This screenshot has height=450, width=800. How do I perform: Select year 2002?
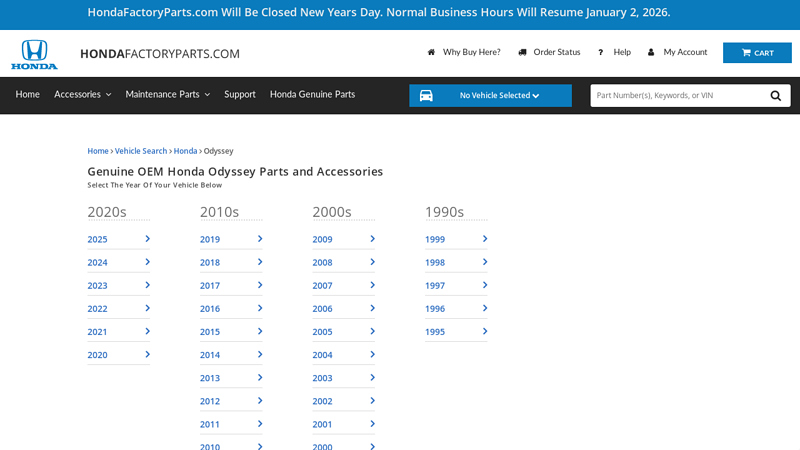[x=322, y=401]
